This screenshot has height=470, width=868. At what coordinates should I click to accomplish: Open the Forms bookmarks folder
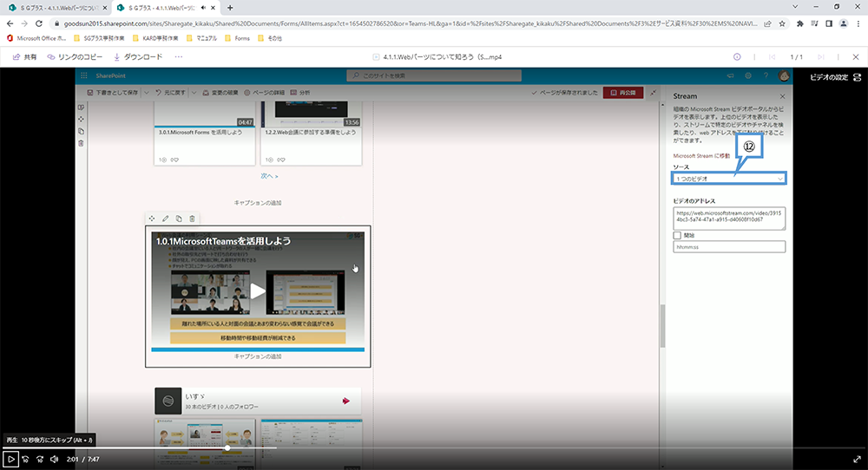click(x=237, y=38)
